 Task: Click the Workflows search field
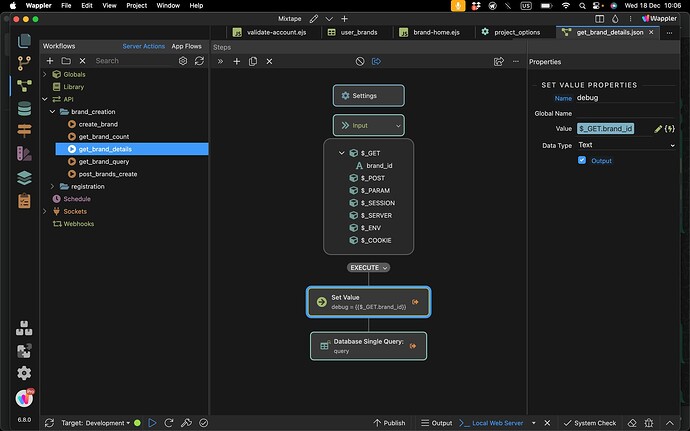coord(133,61)
